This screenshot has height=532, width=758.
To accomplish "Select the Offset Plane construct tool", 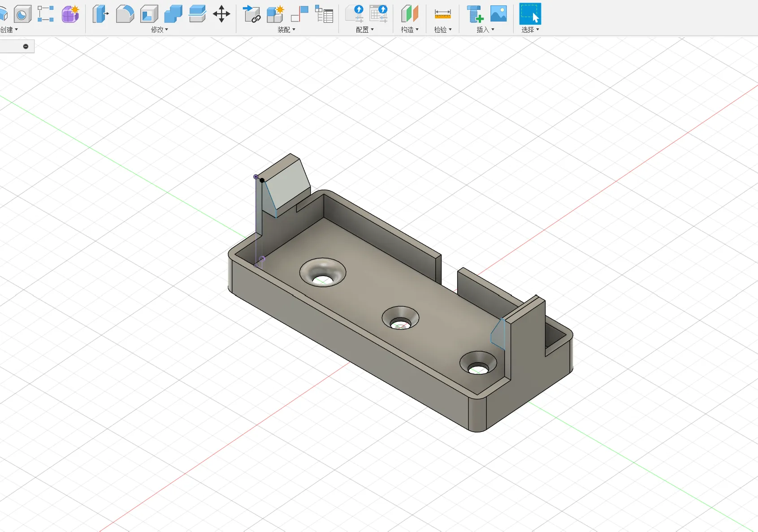I will point(409,14).
